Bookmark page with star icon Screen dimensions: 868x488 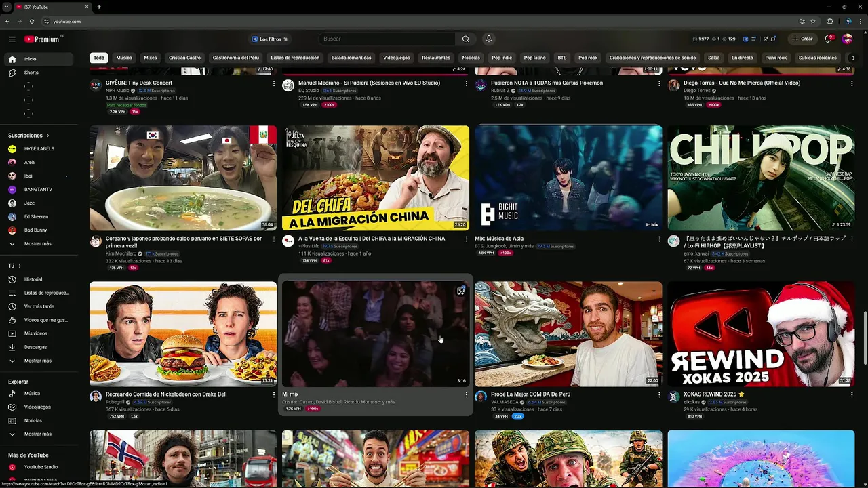pyautogui.click(x=813, y=22)
